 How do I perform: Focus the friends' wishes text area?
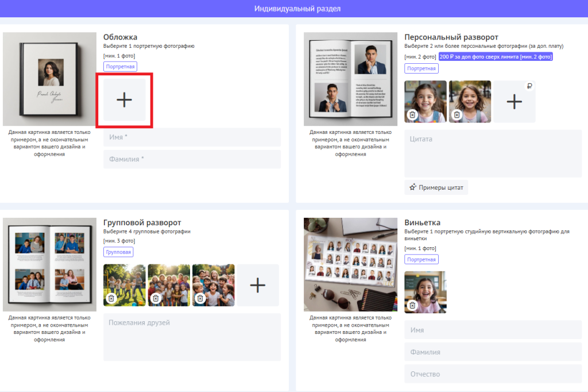[192, 337]
